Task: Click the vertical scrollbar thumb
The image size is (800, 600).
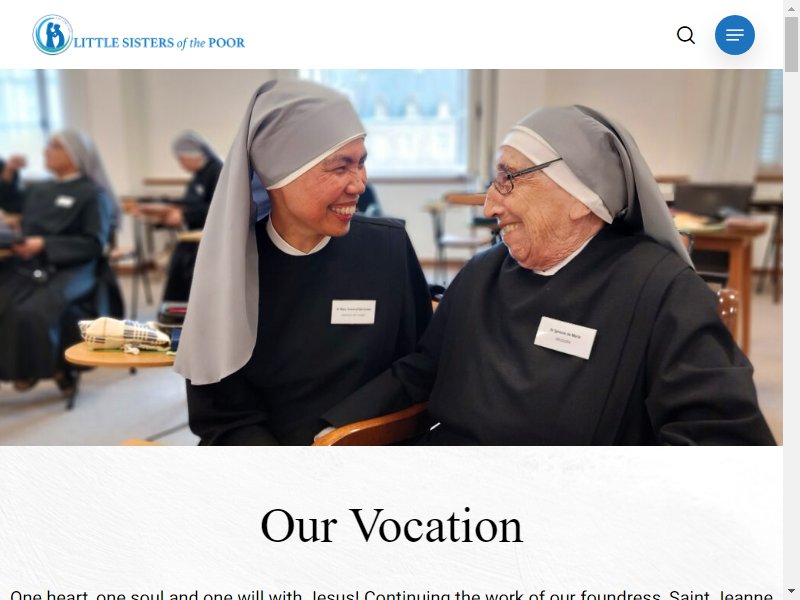Action: coord(791,44)
